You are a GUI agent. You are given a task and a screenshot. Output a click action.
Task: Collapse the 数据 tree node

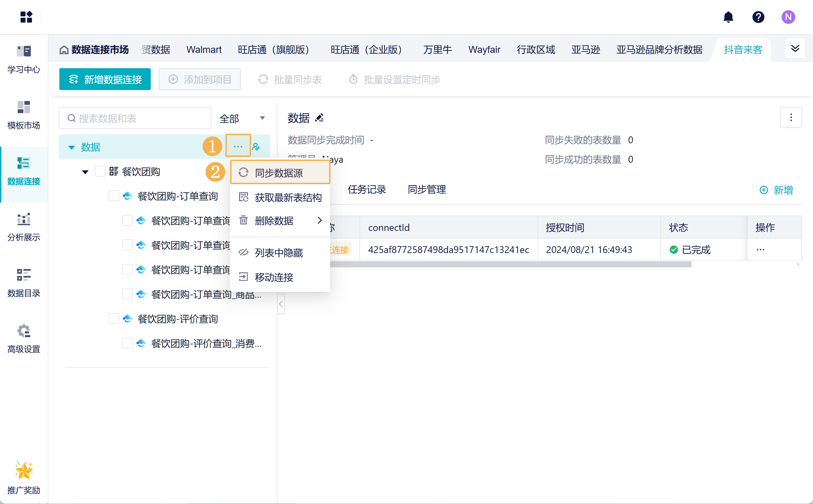tap(72, 147)
